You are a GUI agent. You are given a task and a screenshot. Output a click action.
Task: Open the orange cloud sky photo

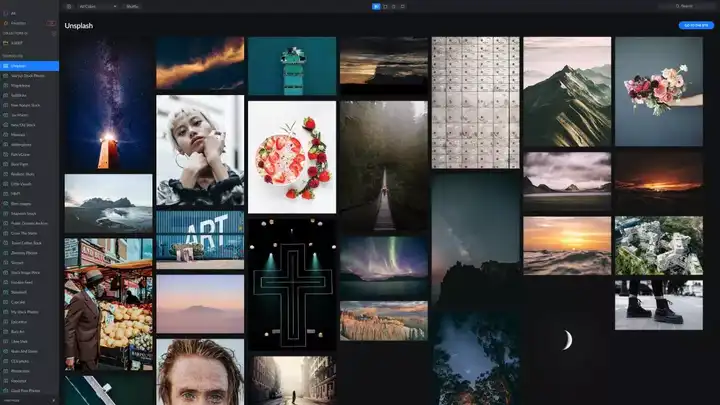pyautogui.click(x=200, y=63)
